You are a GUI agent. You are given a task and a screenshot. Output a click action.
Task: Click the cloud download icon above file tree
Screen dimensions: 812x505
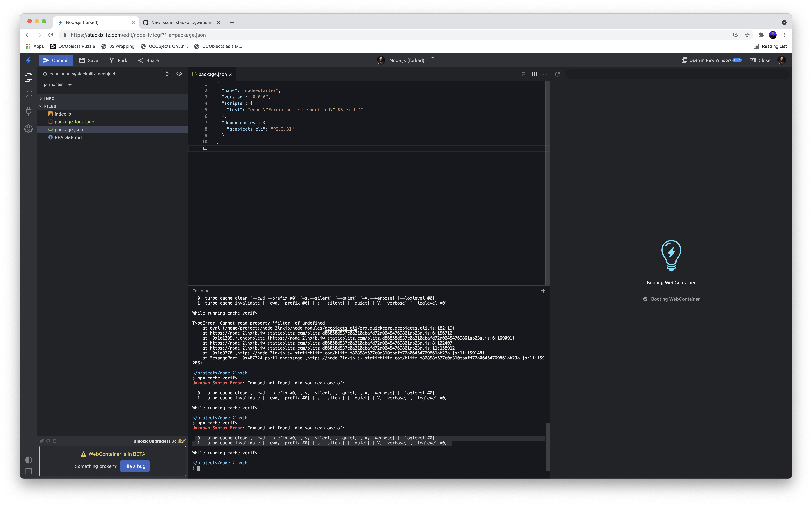click(x=179, y=74)
